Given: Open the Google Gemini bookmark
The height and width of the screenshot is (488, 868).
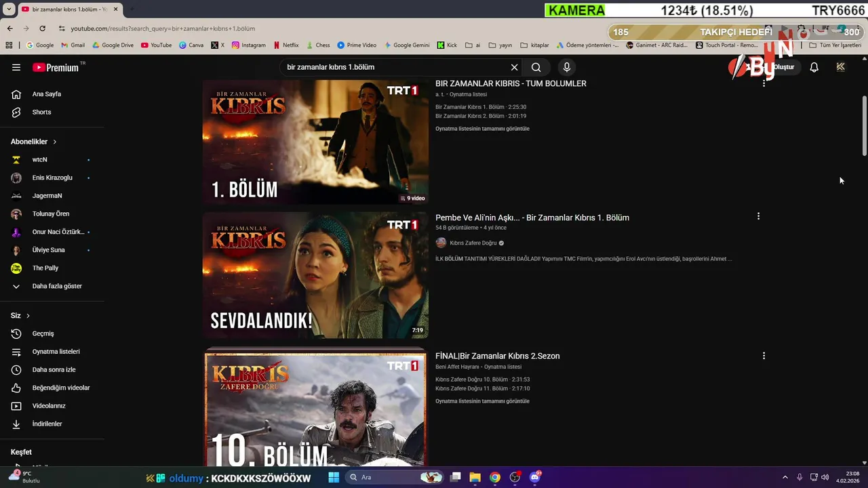Looking at the screenshot, I should pos(407,45).
